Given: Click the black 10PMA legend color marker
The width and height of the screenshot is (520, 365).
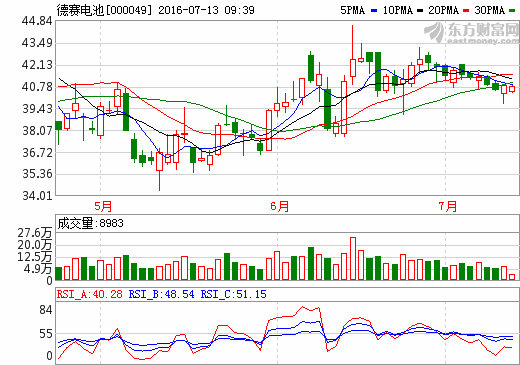Looking at the screenshot, I should (420, 11).
